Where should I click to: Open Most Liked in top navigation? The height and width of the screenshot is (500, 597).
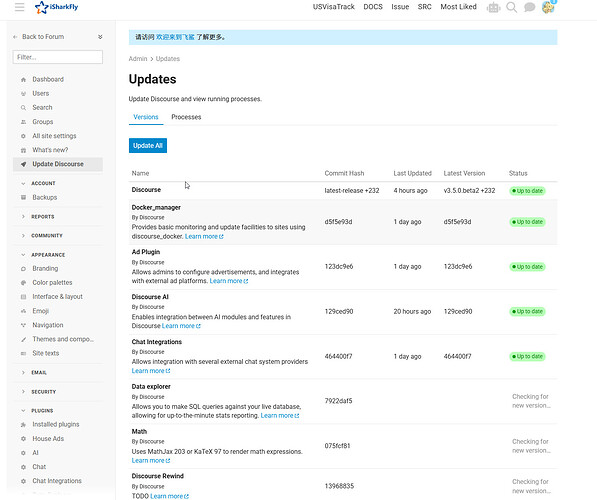(458, 7)
